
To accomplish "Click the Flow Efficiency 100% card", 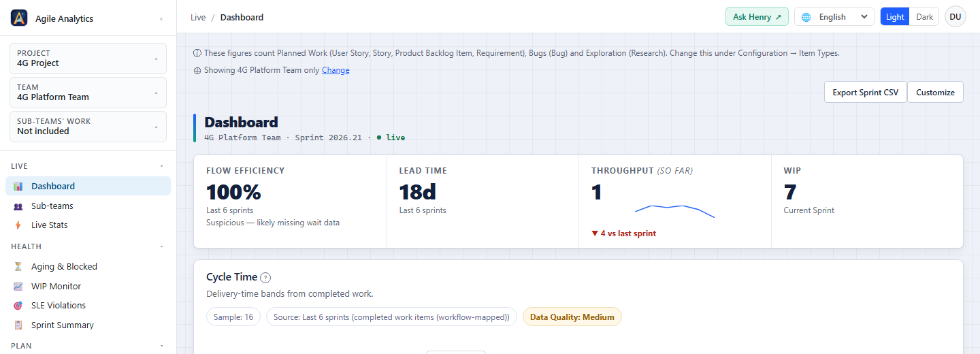I will (x=291, y=202).
